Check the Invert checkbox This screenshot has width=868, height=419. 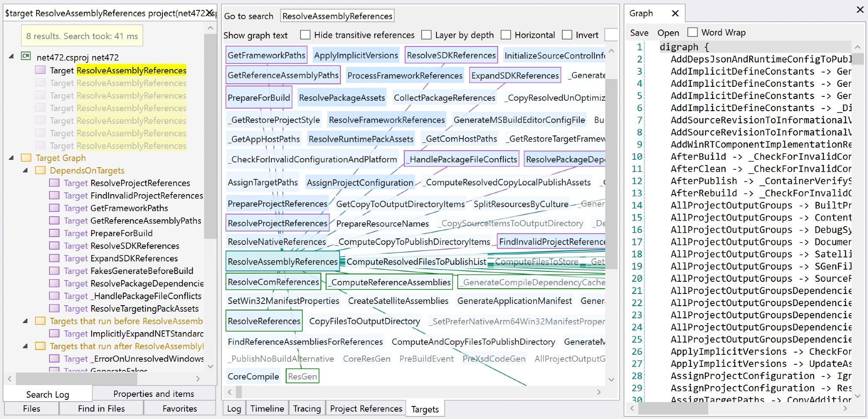(567, 35)
